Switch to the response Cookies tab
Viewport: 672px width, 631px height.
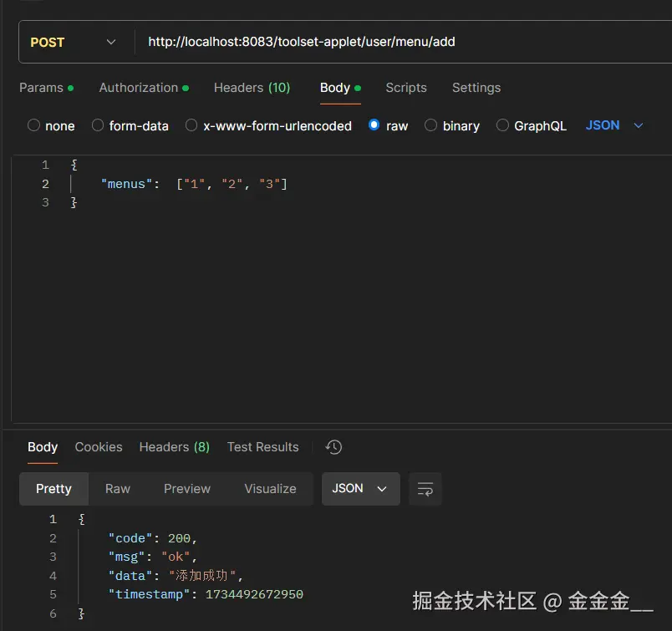[x=99, y=446]
